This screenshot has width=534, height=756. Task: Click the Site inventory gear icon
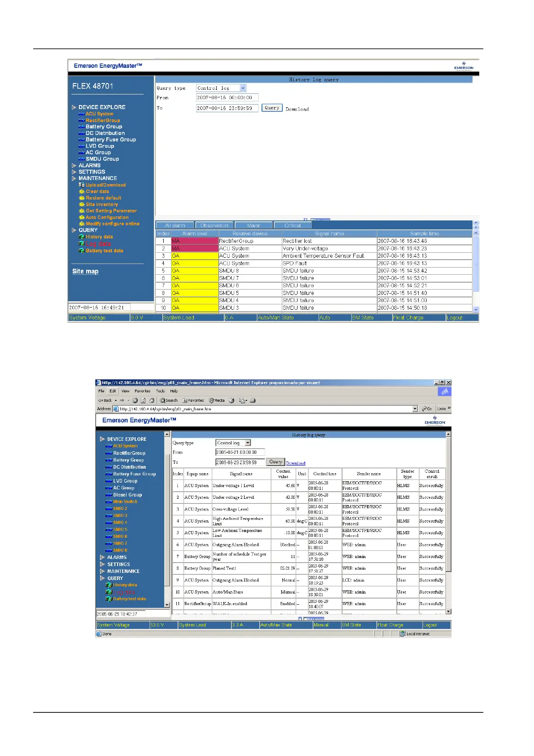point(82,204)
